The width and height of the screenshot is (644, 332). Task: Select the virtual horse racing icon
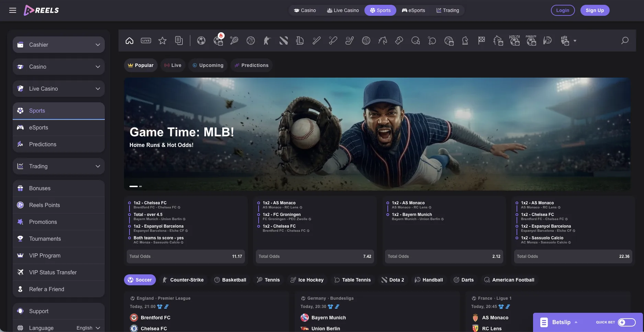click(x=498, y=41)
